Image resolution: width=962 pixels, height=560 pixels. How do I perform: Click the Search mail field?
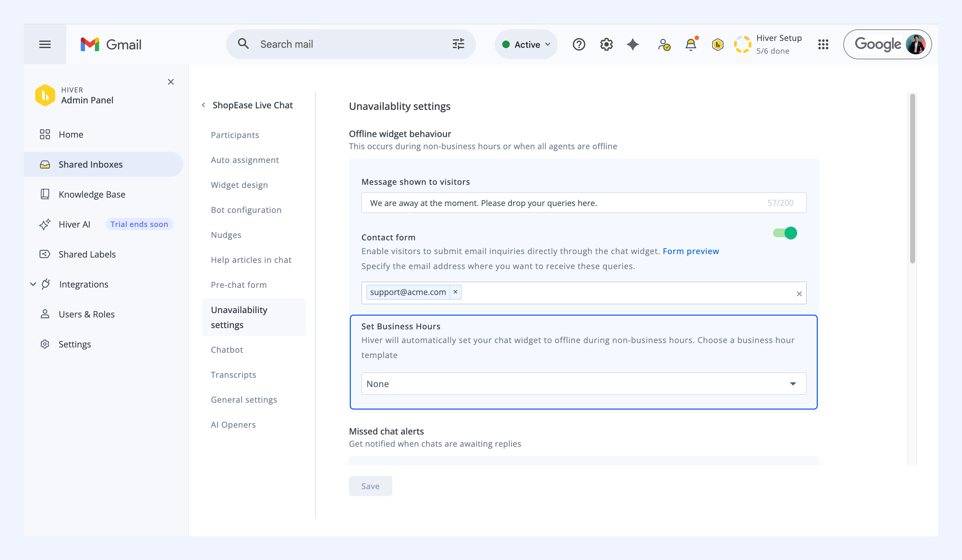351,44
